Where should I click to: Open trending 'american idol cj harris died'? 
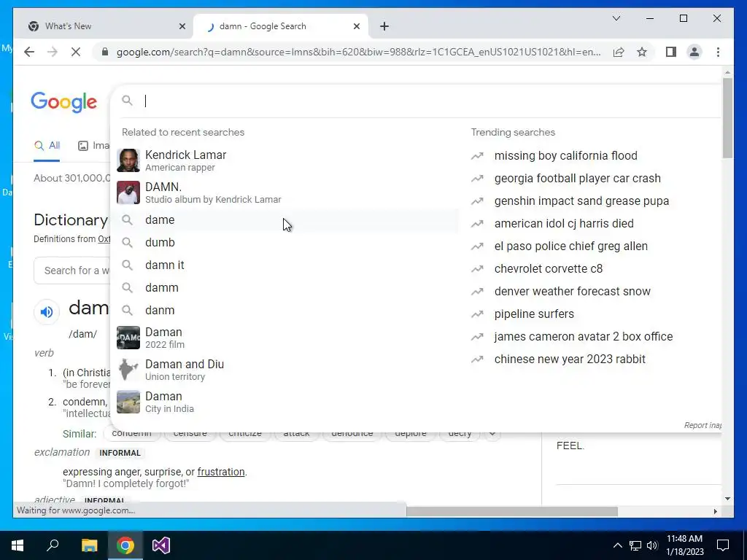tap(564, 223)
